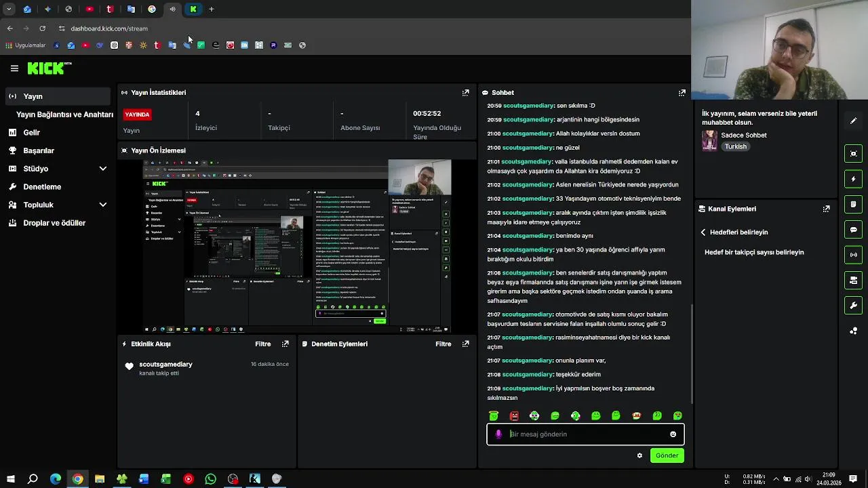
Task: Switch to the Kick browser tab
Action: click(193, 9)
